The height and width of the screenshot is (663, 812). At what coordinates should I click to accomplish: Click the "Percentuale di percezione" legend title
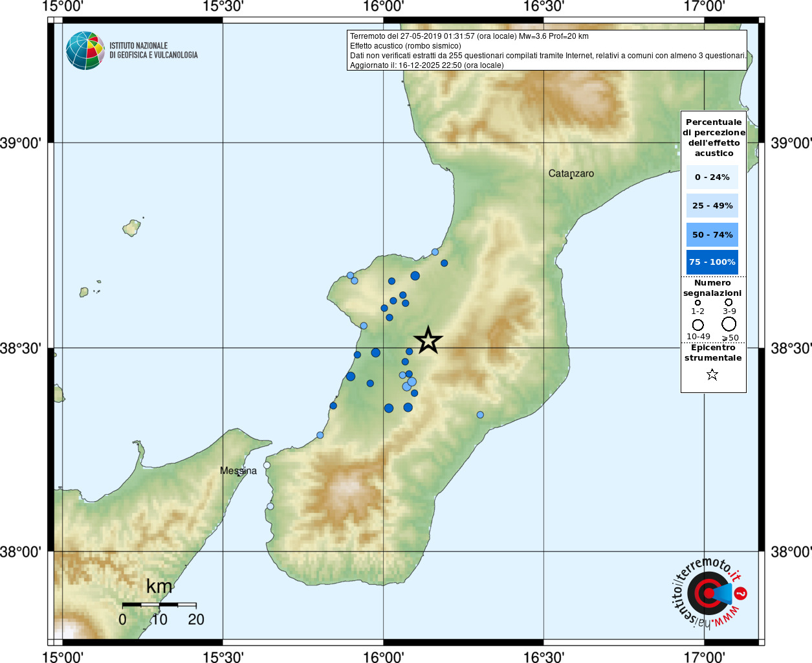point(714,137)
